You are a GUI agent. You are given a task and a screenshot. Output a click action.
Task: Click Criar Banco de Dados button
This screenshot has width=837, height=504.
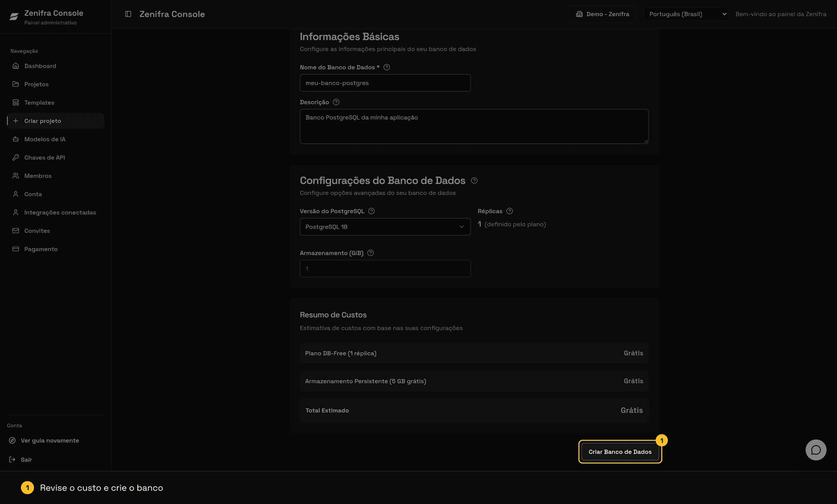[620, 452]
